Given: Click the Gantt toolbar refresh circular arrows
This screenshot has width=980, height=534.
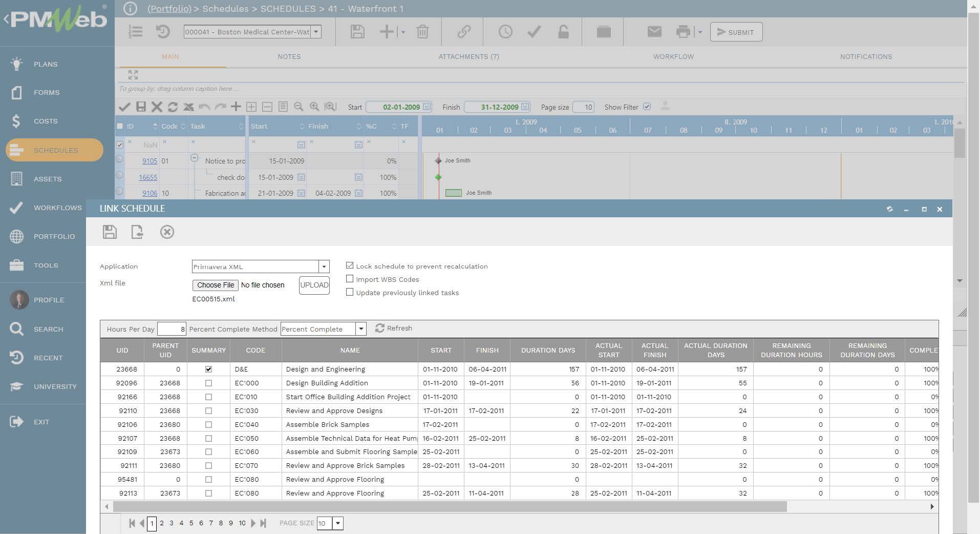Looking at the screenshot, I should [x=173, y=107].
